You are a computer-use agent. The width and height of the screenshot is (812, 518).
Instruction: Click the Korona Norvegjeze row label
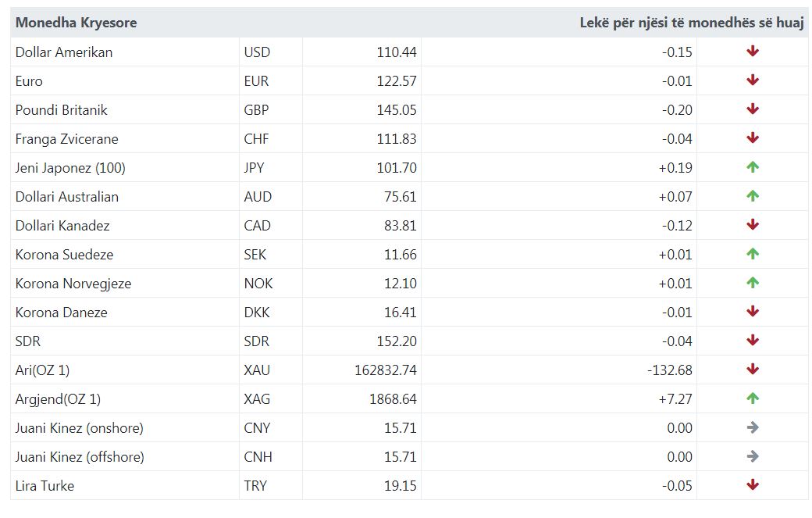click(73, 284)
